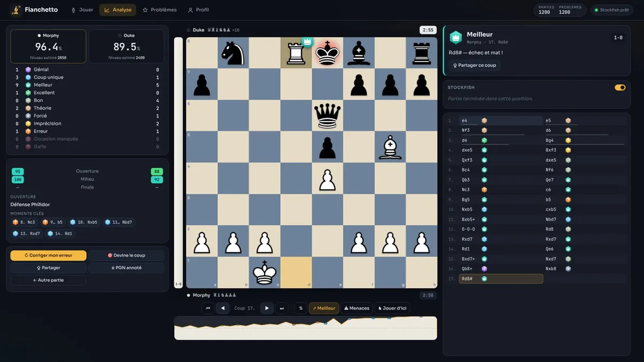
Task: Advance to the next move
Action: tap(266, 308)
